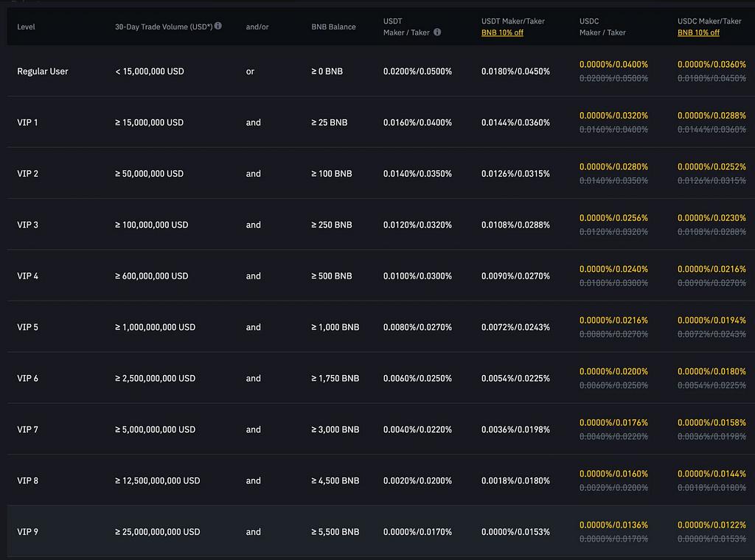755x560 pixels.
Task: Click the VIP 5 level cell
Action: click(x=27, y=327)
